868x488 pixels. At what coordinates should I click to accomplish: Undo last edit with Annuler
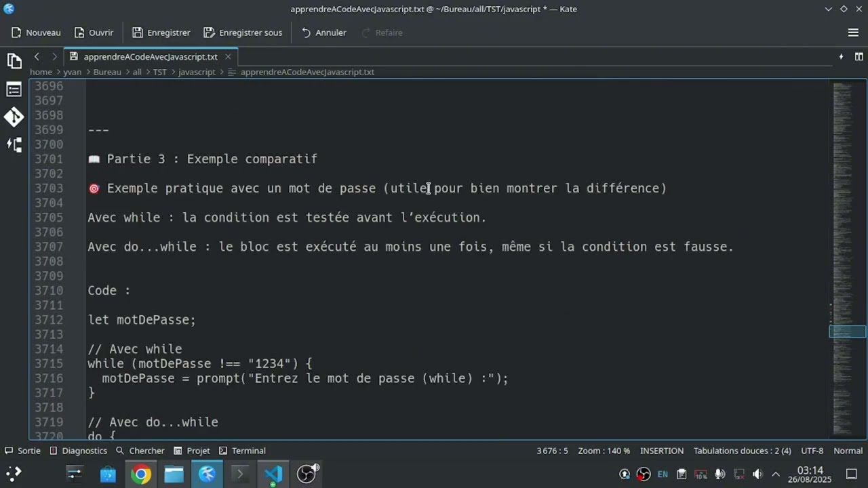[x=324, y=33]
